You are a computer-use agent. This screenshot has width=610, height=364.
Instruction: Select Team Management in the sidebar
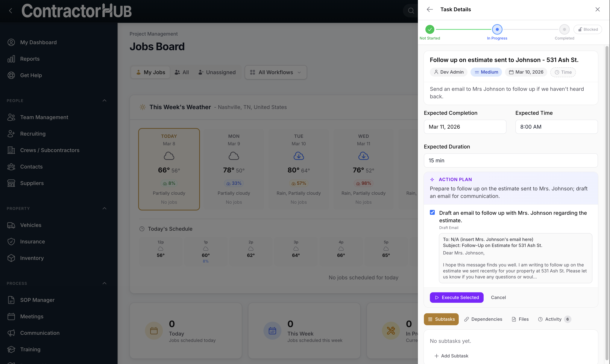(x=44, y=117)
